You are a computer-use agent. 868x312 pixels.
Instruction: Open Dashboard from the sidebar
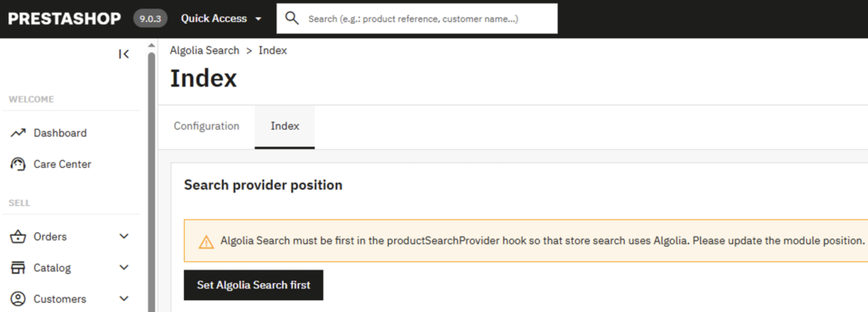pyautogui.click(x=60, y=133)
